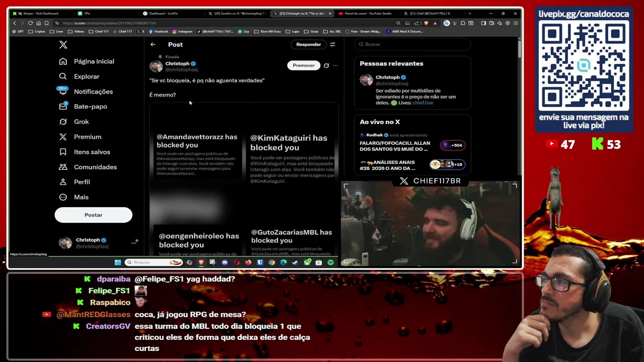Image resolution: width=644 pixels, height=362 pixels.
Task: Switch to Painel do canal YouTube Studio tab
Action: (x=367, y=14)
